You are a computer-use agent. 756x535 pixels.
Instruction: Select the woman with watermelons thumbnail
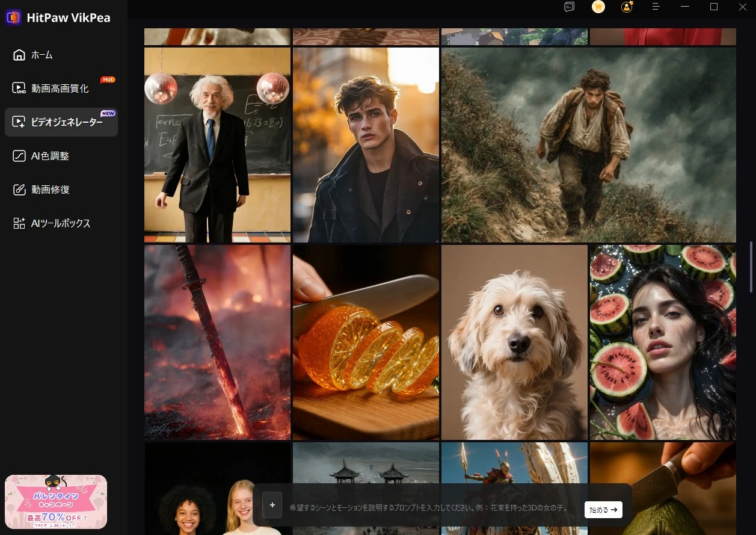pos(663,342)
